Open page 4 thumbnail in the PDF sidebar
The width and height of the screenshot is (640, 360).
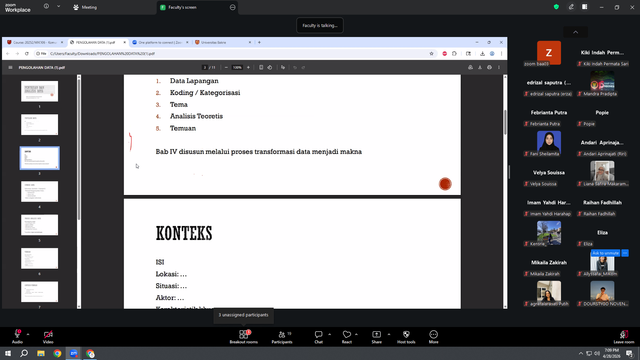tap(40, 191)
